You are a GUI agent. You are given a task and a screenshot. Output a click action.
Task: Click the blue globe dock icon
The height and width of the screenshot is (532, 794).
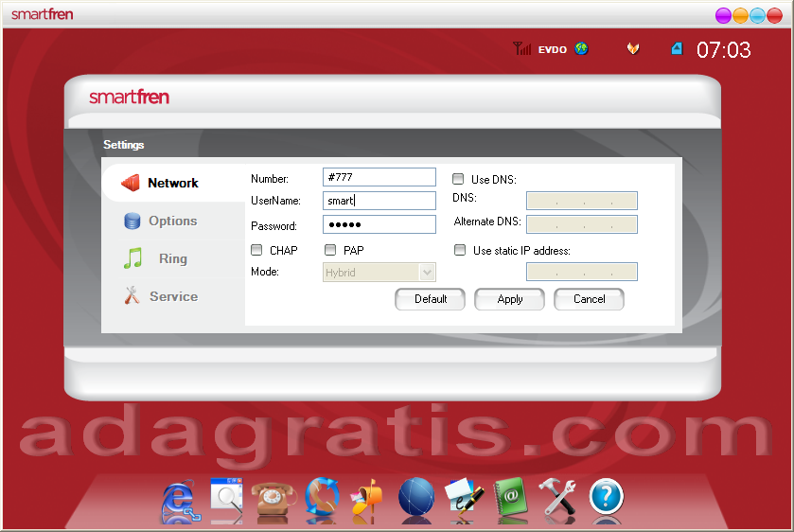(x=416, y=497)
